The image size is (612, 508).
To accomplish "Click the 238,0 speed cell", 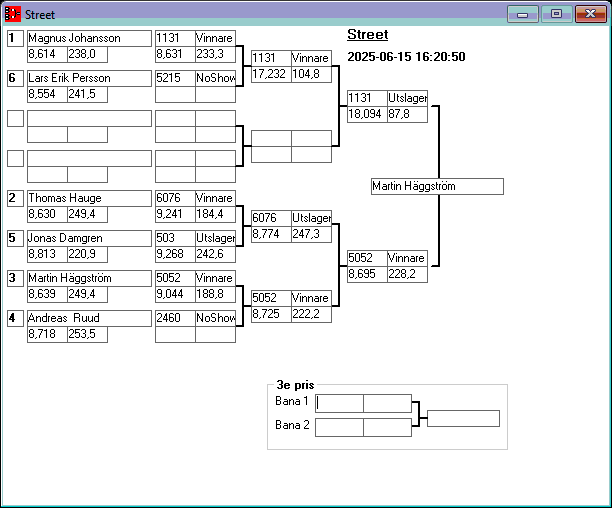I will click(x=87, y=54).
